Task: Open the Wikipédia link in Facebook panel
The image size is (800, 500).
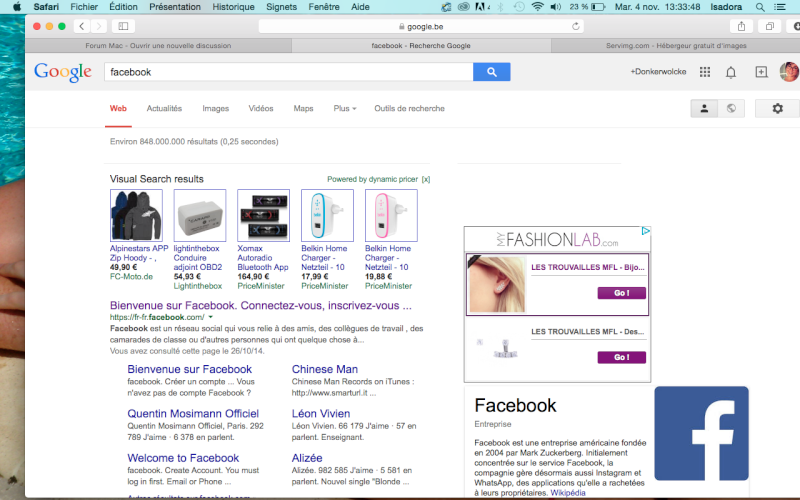Action: tap(567, 493)
